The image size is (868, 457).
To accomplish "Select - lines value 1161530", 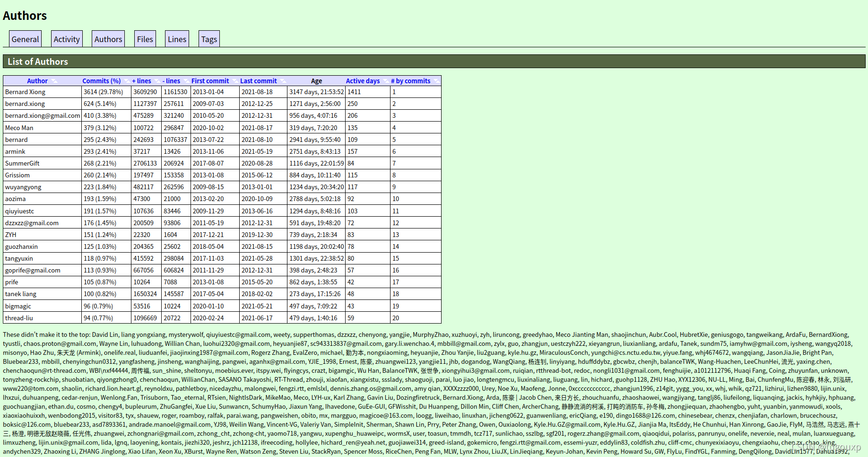I will pos(175,92).
